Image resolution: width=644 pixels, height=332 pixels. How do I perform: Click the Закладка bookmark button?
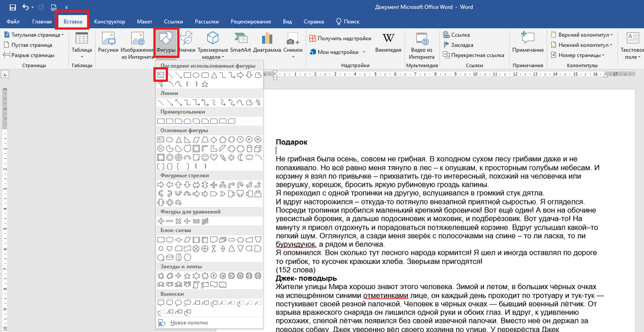pyautogui.click(x=458, y=45)
